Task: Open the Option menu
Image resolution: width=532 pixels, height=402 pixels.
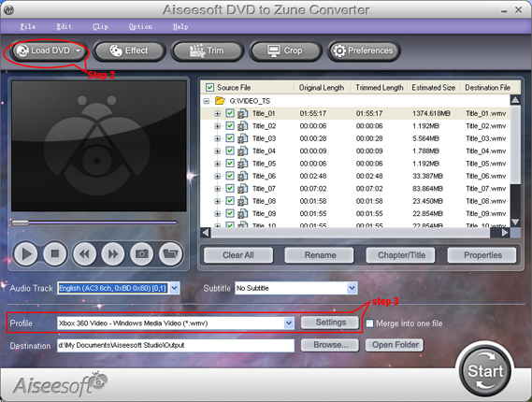Action: (140, 26)
